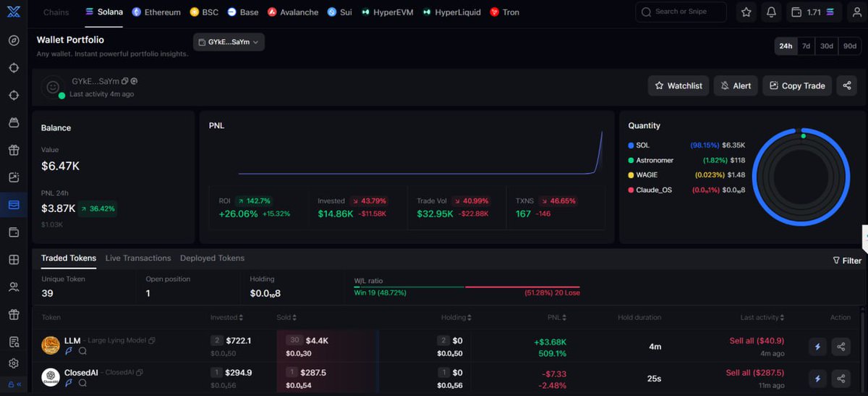This screenshot has width=868, height=396.
Task: Copy ClosedAI token address icon
Action: pyautogui.click(x=140, y=372)
